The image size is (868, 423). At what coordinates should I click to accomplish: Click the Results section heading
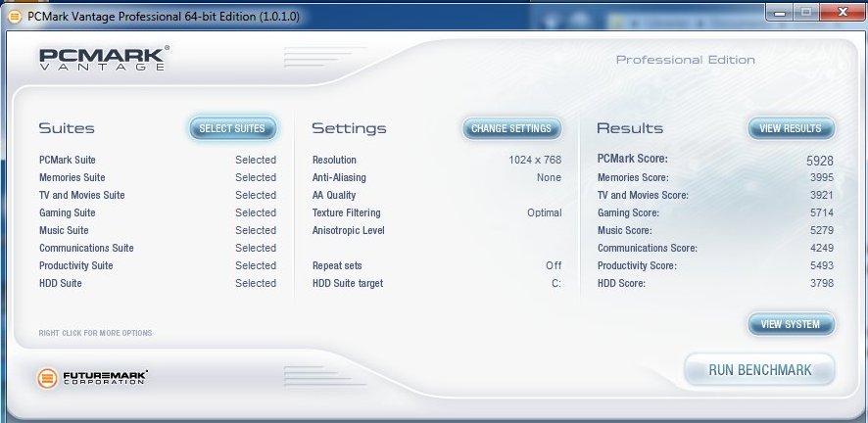pos(630,128)
